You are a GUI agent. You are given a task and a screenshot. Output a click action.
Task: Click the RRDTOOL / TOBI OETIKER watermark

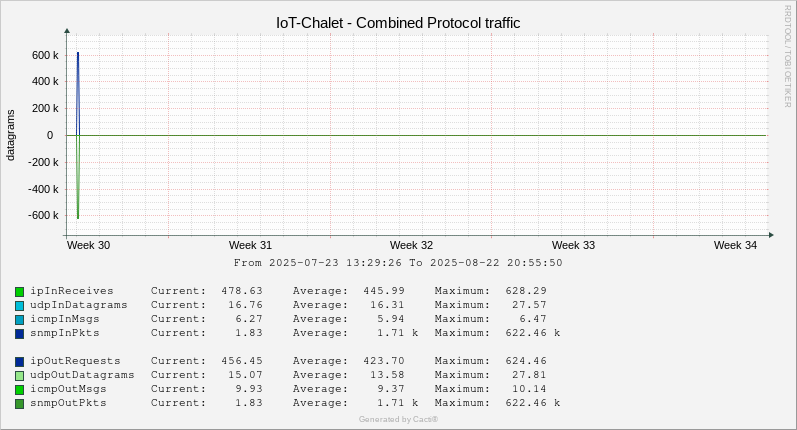[787, 56]
